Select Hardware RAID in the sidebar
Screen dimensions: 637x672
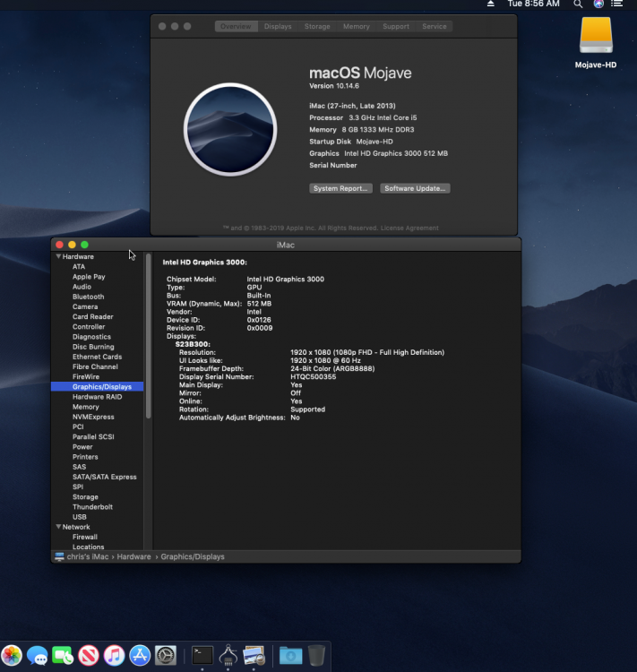[98, 397]
